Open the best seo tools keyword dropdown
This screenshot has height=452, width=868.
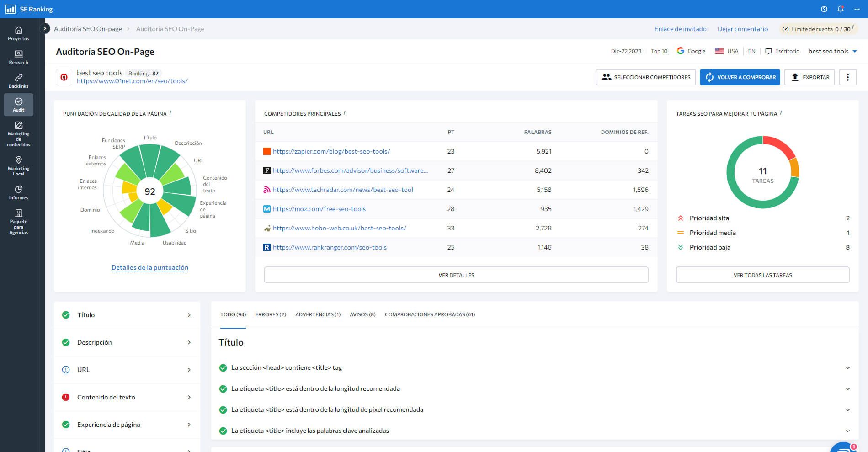(832, 51)
